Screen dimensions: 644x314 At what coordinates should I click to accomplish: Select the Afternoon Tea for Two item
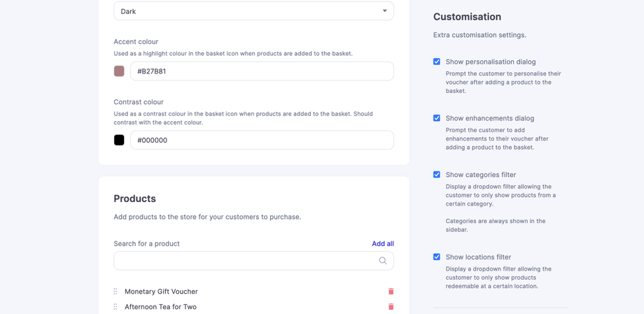(x=160, y=307)
